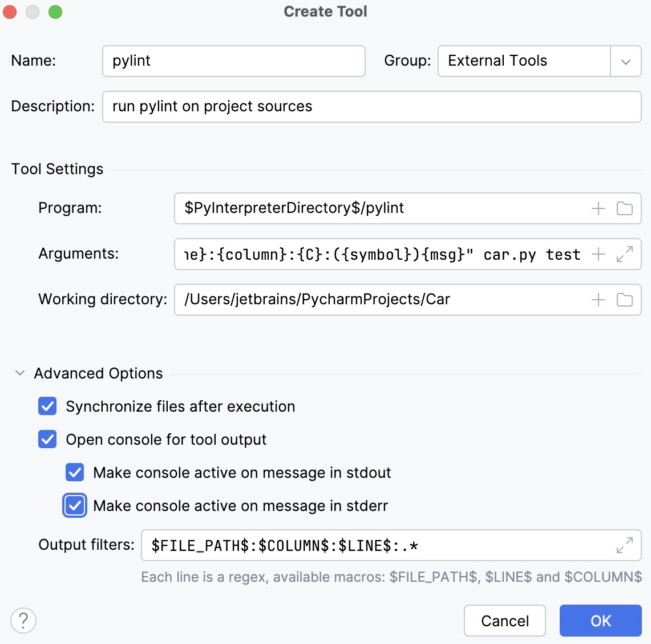Click the OK button

click(x=600, y=621)
